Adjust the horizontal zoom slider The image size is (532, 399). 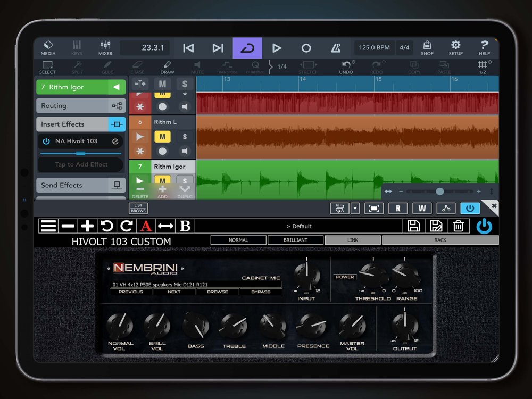click(439, 192)
